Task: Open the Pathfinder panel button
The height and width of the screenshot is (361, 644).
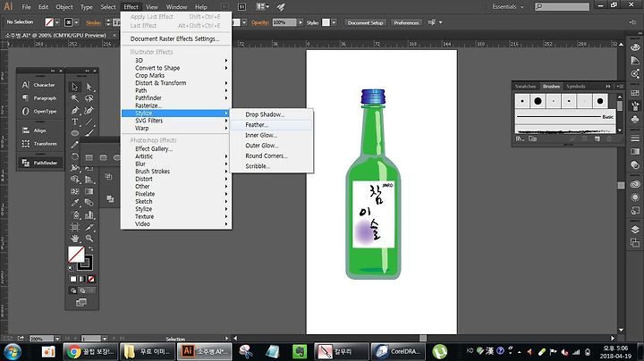Action: point(40,163)
